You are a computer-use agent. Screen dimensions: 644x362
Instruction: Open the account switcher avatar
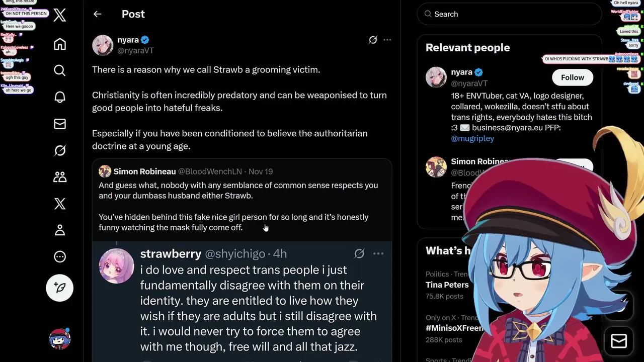coord(60,339)
